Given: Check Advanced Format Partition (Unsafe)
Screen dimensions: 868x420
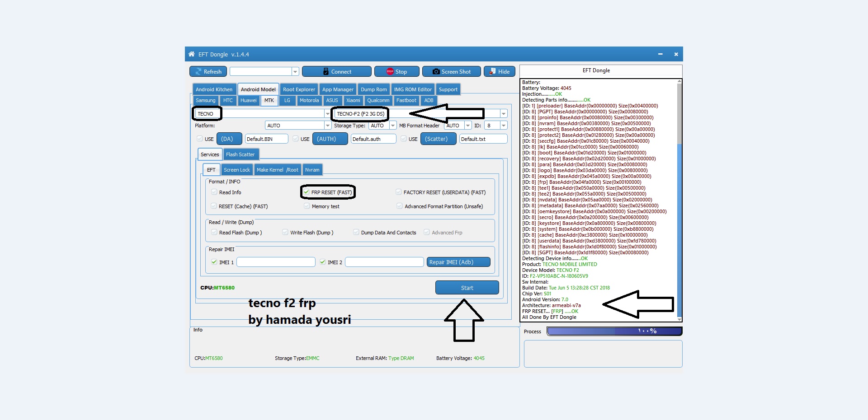Looking at the screenshot, I should pos(400,206).
